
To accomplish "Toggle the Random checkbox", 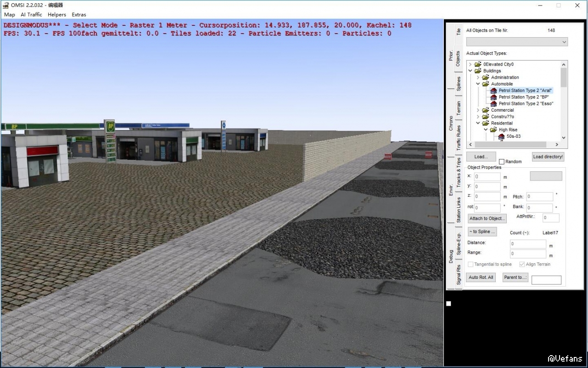I will pos(502,162).
